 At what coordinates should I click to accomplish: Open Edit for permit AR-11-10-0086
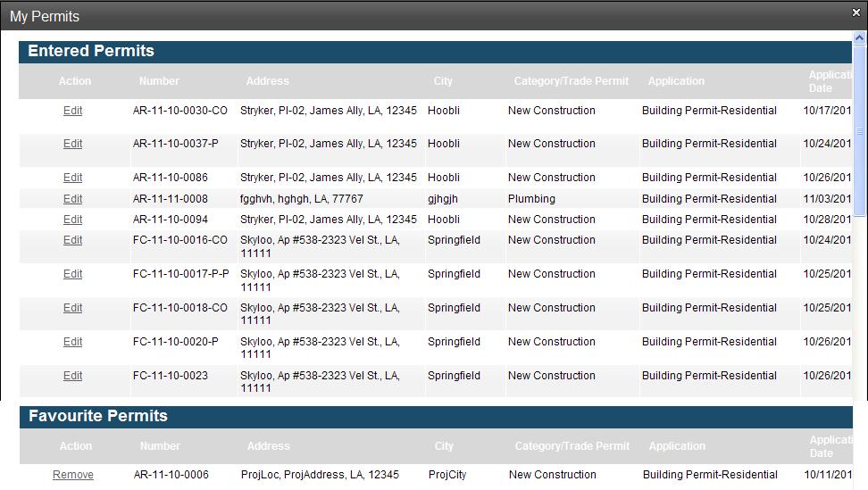72,178
